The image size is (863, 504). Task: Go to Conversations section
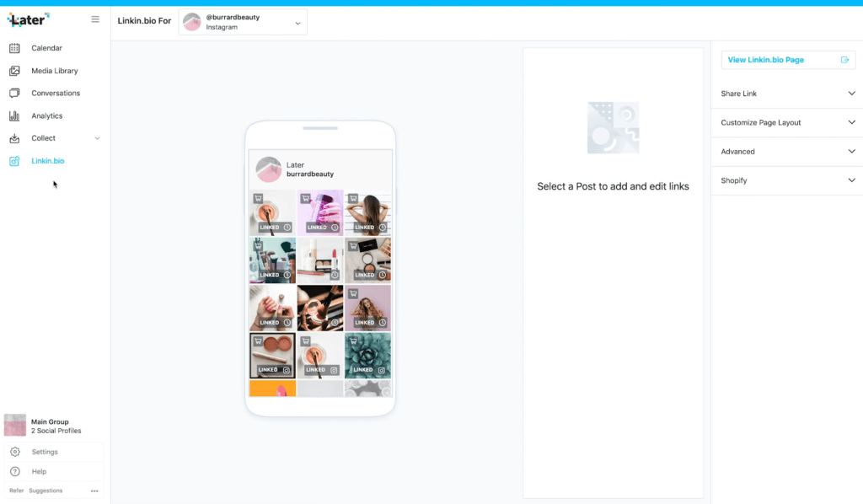pyautogui.click(x=56, y=93)
